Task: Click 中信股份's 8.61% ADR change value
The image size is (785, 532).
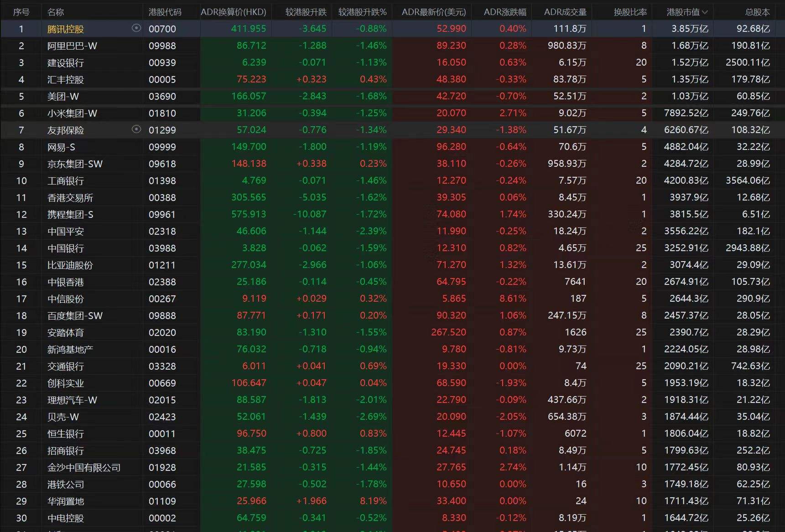Action: (512, 299)
